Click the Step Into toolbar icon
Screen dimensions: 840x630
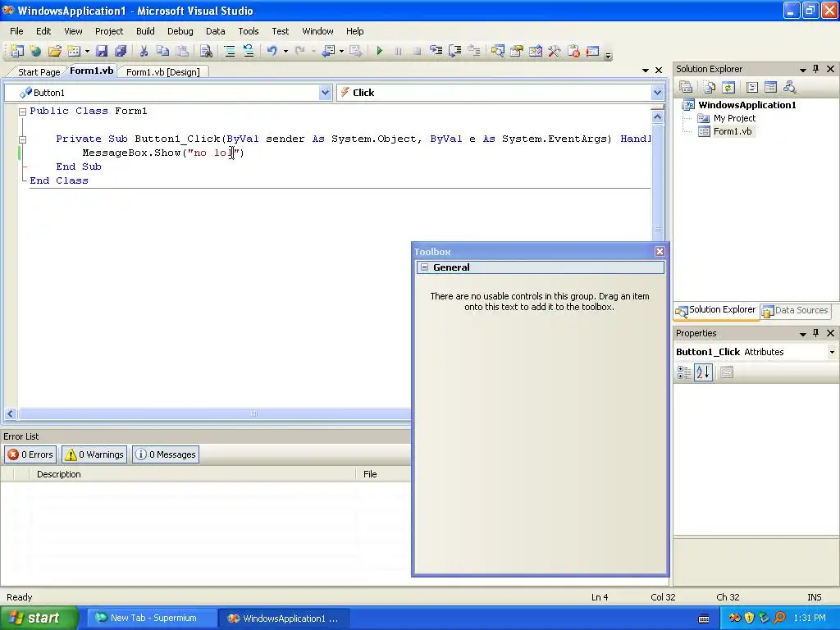(x=436, y=51)
